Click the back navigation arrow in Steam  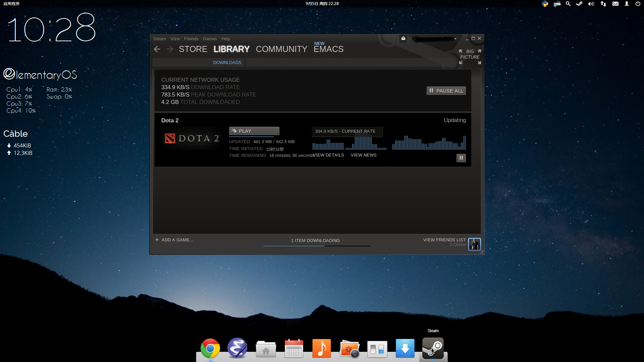coord(157,49)
